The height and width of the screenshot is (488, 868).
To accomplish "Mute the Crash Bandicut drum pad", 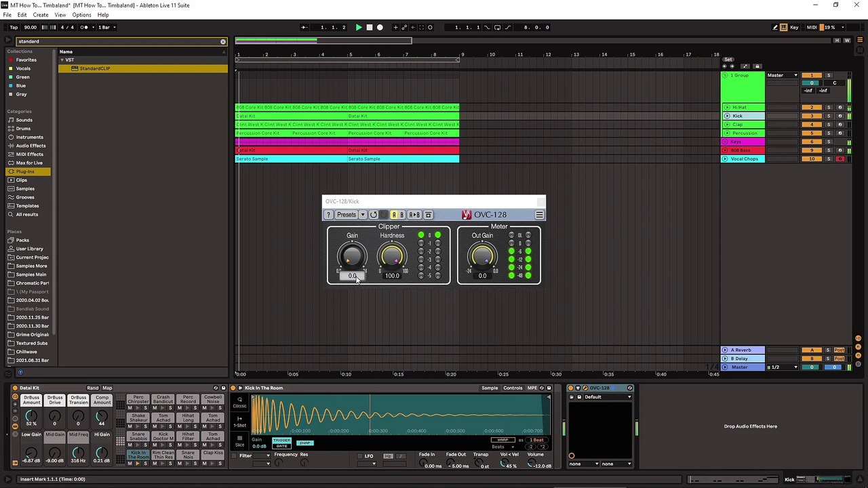I will pos(155,408).
